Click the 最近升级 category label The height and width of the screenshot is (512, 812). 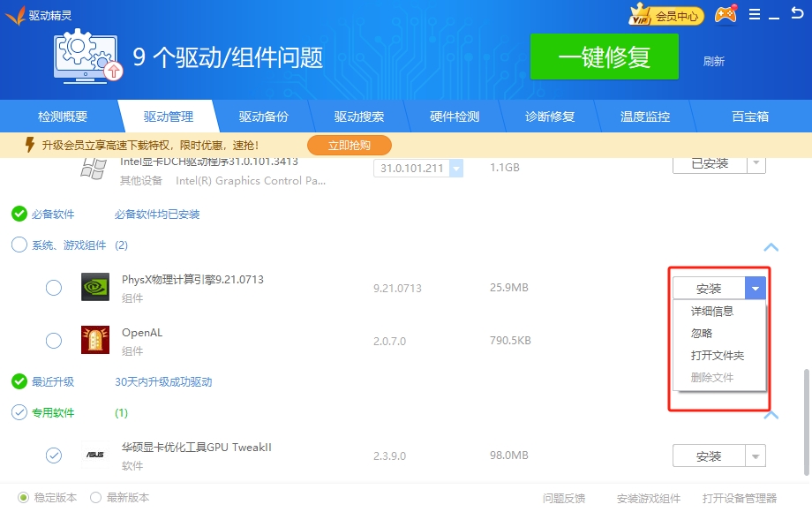coord(53,381)
